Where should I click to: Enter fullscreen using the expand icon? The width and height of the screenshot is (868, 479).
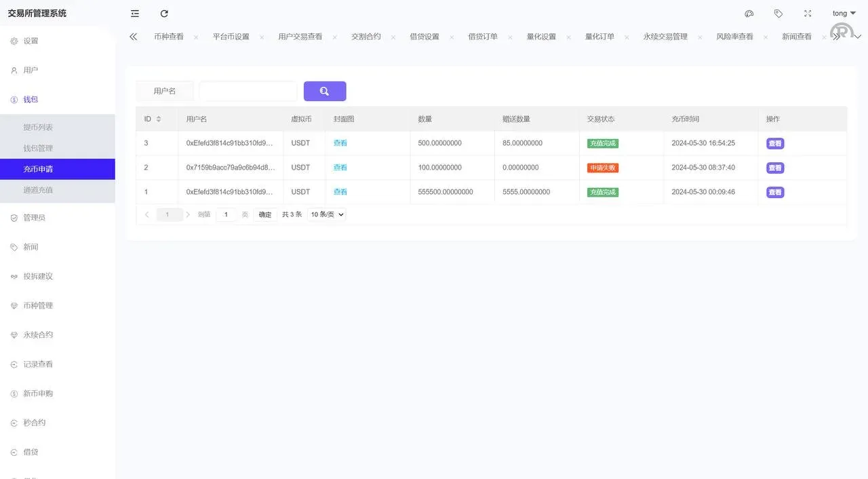[807, 13]
